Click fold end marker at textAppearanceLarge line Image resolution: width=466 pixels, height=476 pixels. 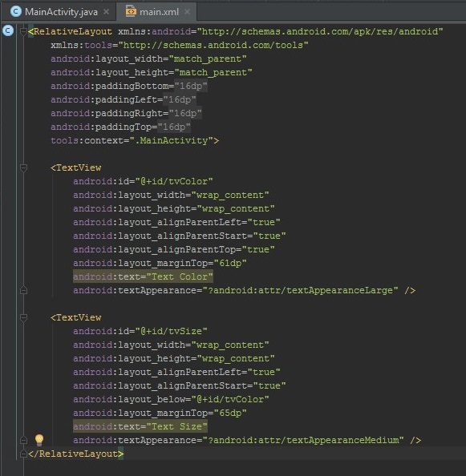[x=23, y=291]
